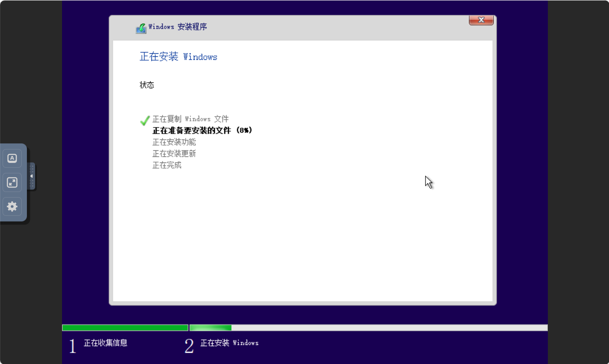Close the Windows 安装程序 dialog
Image resolution: width=609 pixels, height=364 pixels.
(x=481, y=20)
